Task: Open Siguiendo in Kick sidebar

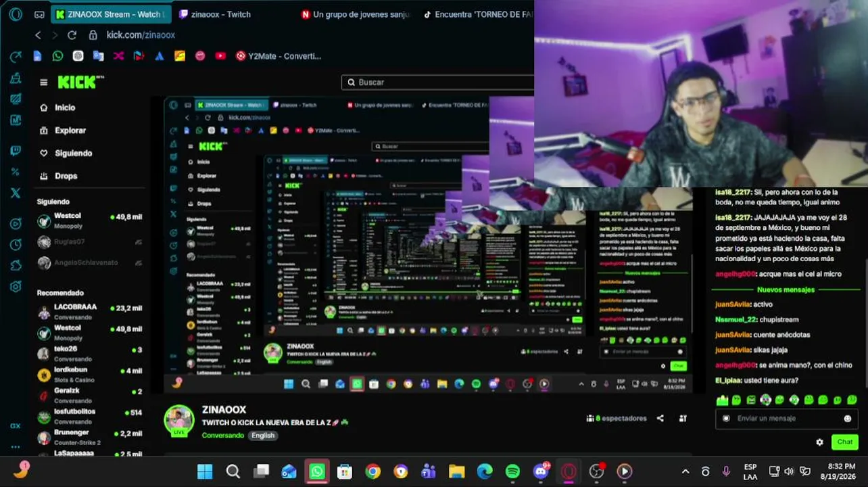Action: [66, 153]
